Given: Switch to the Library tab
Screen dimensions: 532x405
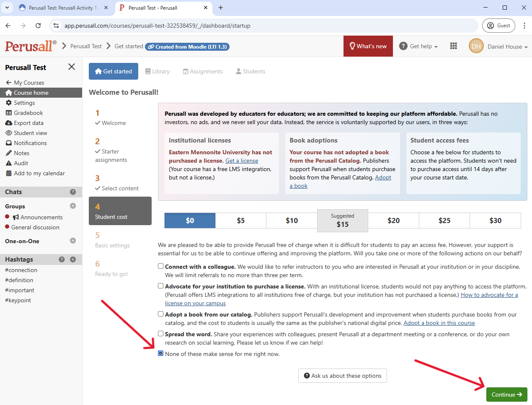Looking at the screenshot, I should 158,71.
